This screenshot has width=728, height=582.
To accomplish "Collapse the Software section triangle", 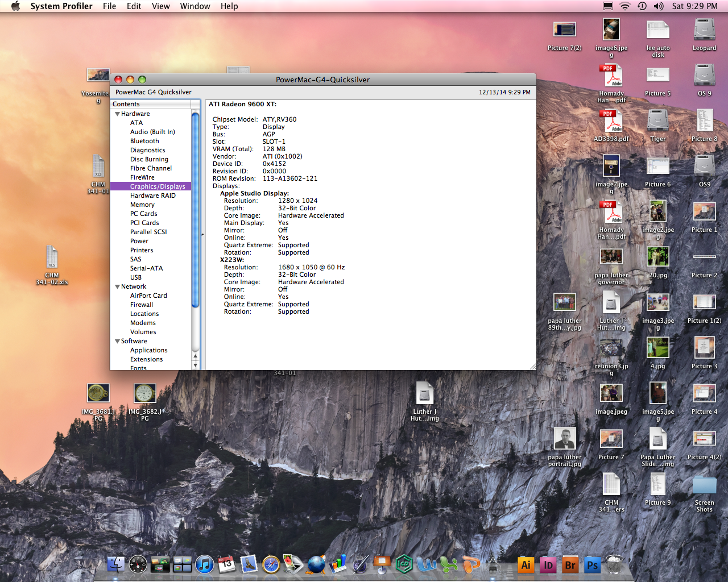I will (117, 342).
